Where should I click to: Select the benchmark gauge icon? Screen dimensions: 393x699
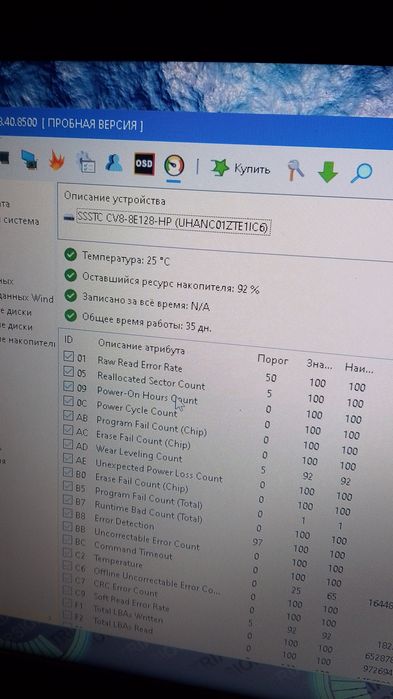click(173, 165)
